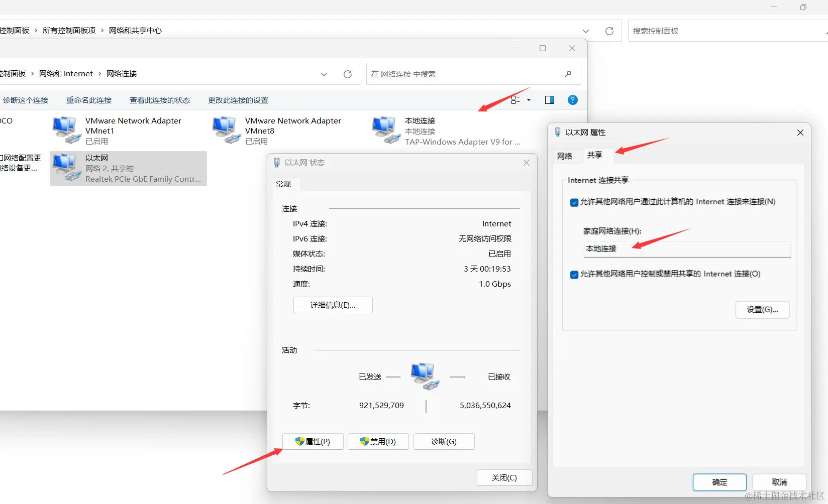Click the 禁用(D) button
The image size is (828, 504).
coord(378,442)
